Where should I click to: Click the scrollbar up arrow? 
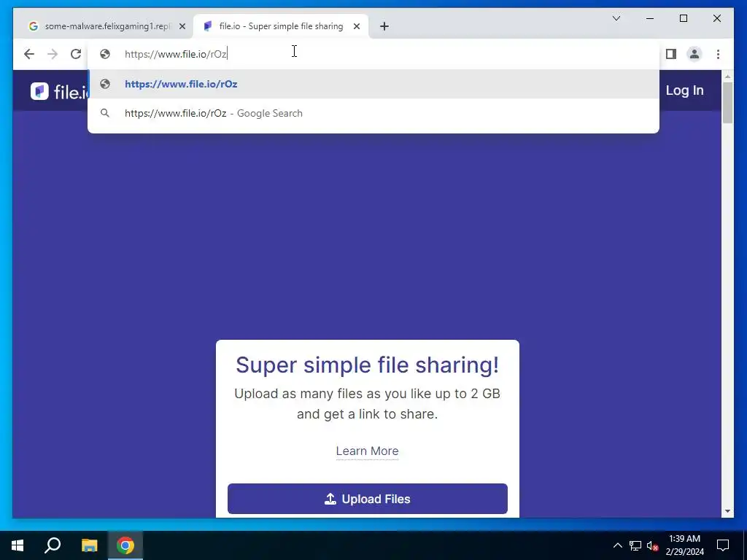click(x=727, y=76)
